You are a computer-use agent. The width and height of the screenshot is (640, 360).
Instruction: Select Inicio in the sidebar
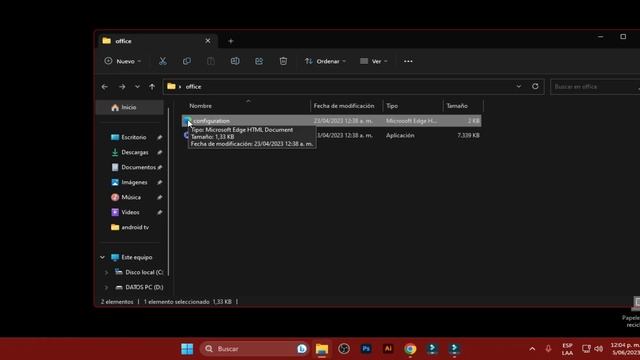(x=130, y=107)
